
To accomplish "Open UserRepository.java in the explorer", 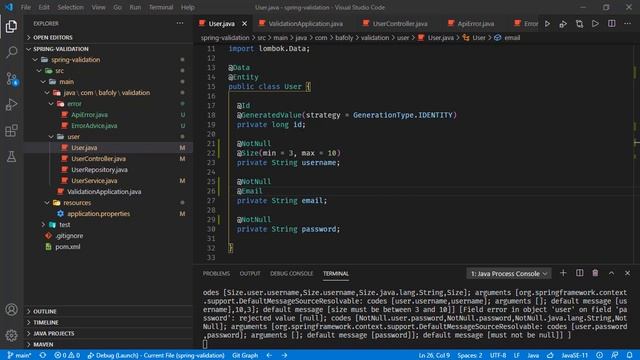I will (99, 169).
